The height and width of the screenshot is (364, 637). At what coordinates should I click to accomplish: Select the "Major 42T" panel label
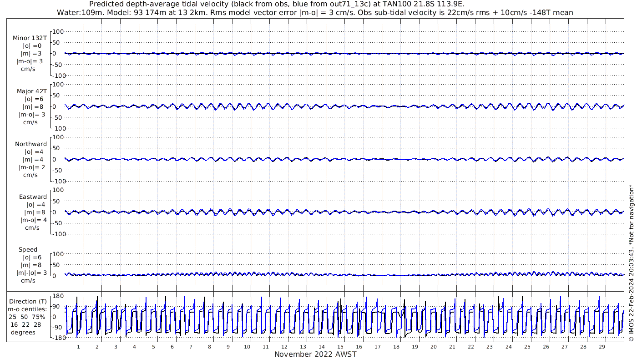(x=32, y=91)
